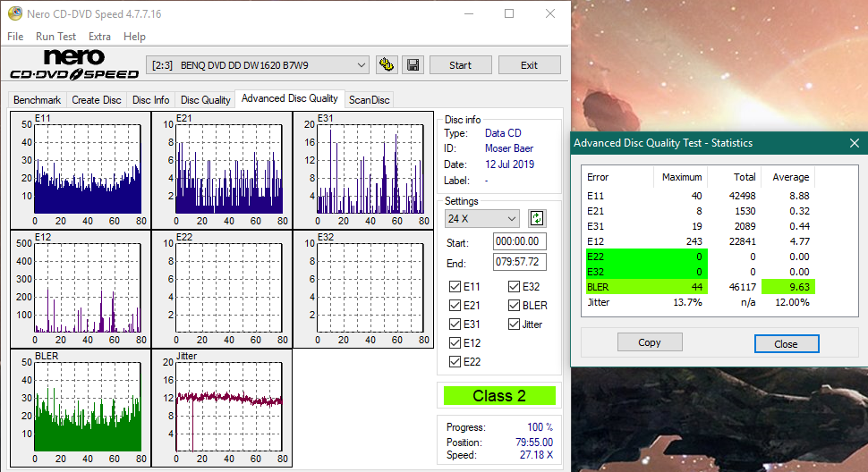Uncheck the E31 checkbox
Image resolution: width=868 pixels, height=472 pixels.
[455, 324]
